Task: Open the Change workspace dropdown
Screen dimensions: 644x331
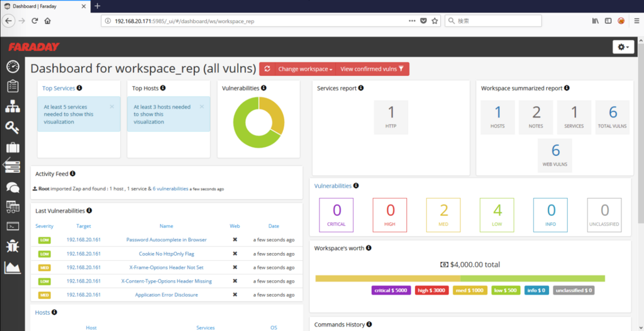Action: [305, 69]
